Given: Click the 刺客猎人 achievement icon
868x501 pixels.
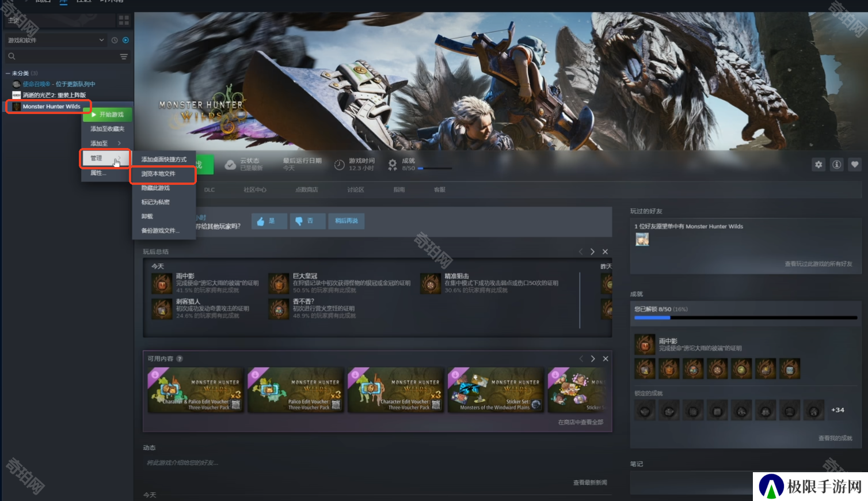Looking at the screenshot, I should click(162, 309).
